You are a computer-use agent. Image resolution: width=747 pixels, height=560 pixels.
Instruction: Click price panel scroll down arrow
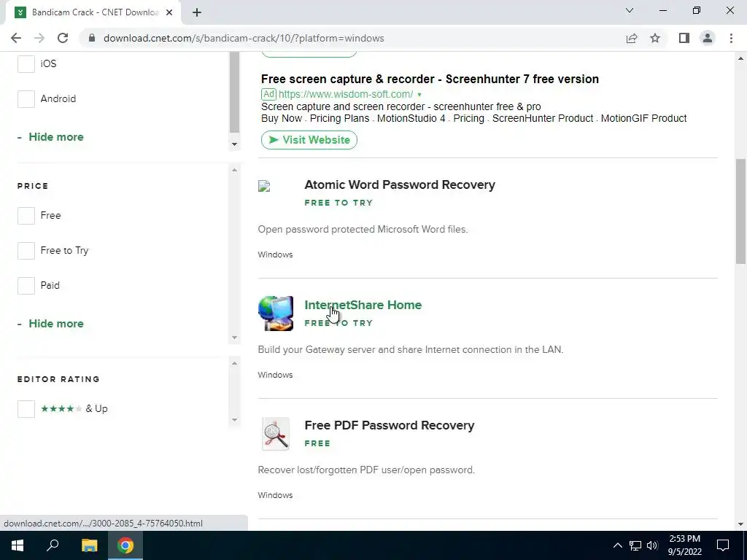pos(234,338)
